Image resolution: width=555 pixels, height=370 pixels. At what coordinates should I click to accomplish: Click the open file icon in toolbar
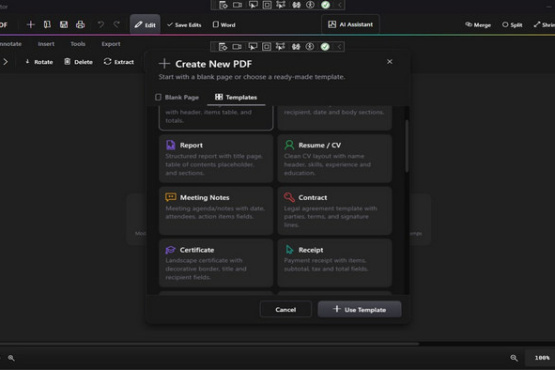[47, 24]
